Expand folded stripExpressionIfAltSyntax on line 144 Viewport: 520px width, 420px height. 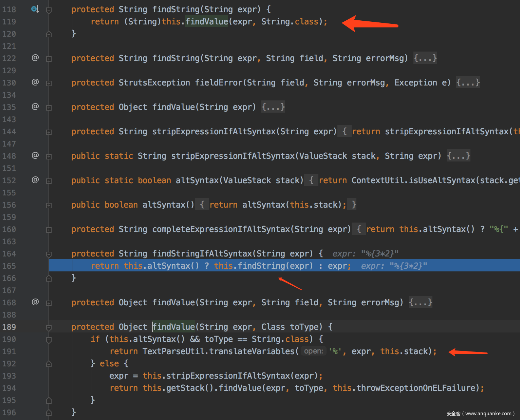coord(49,132)
